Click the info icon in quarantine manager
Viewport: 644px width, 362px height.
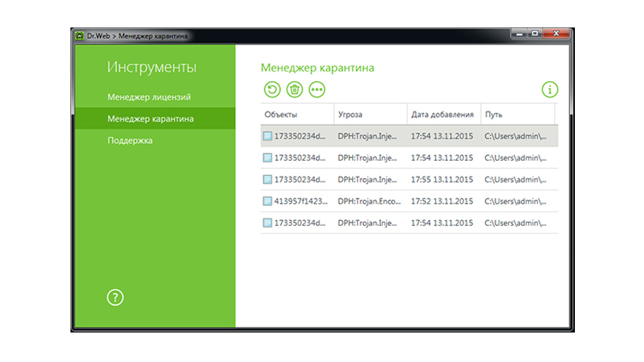(549, 89)
